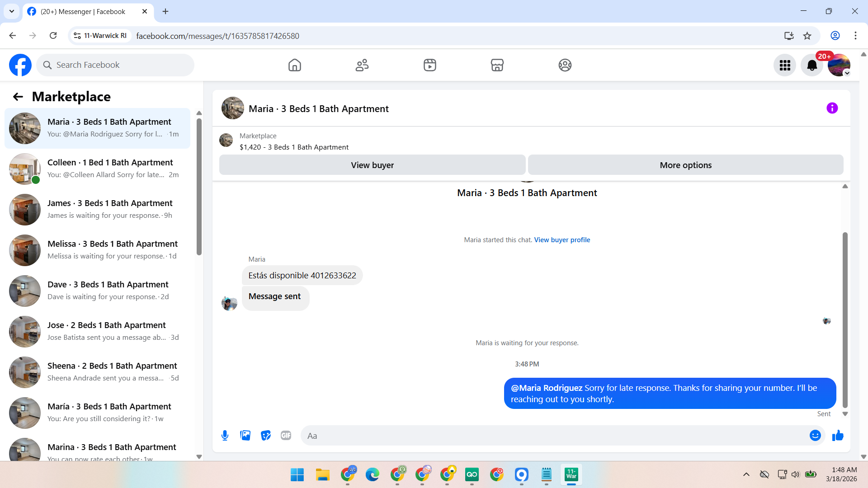868x488 pixels.
Task: Click the View buyer button
Action: pos(373,165)
